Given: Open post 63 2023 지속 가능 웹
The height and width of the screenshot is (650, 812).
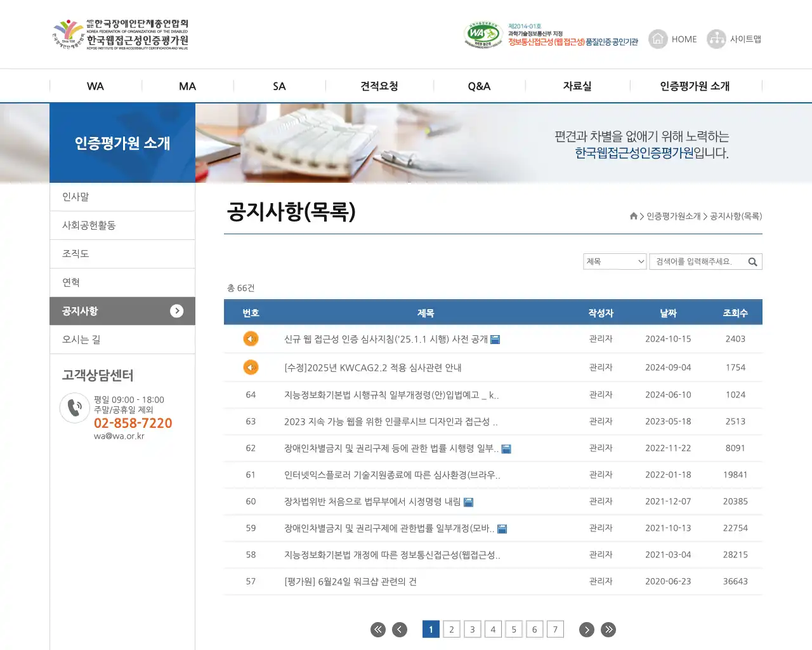Looking at the screenshot, I should (391, 421).
